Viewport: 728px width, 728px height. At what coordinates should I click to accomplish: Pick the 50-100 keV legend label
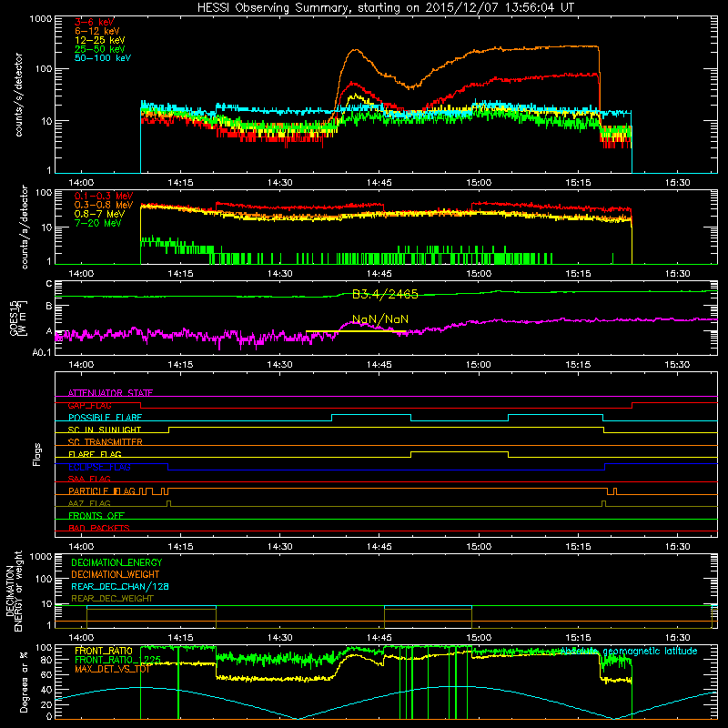pyautogui.click(x=103, y=58)
